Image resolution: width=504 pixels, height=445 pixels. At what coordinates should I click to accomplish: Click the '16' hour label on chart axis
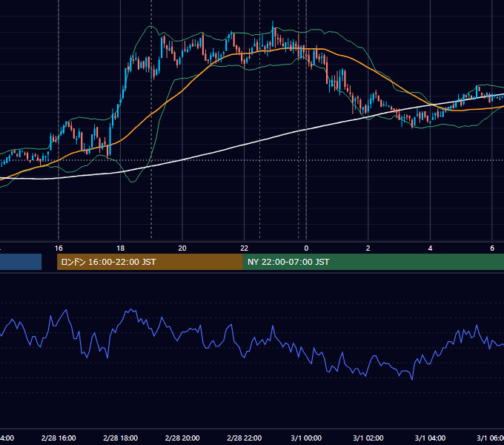[59, 248]
